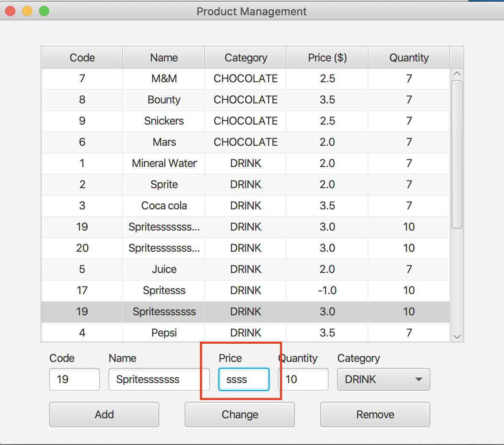The width and height of the screenshot is (504, 445).
Task: Select the M&M row
Action: pos(246,78)
